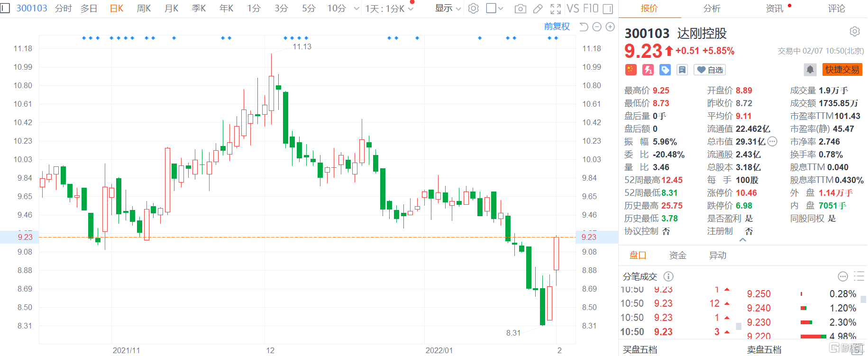Open the 显示 dropdown

coord(448,9)
